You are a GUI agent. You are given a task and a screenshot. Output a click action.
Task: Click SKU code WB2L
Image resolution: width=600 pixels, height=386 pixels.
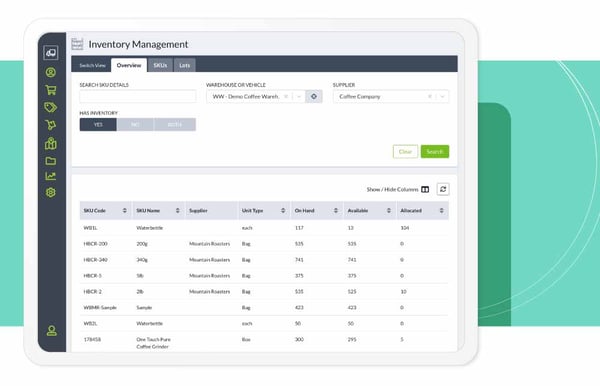(x=90, y=323)
